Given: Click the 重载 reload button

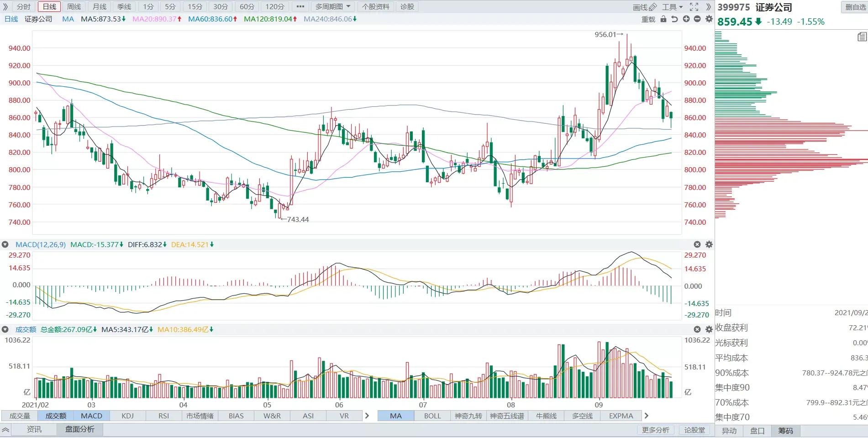Looking at the screenshot, I should click(648, 19).
